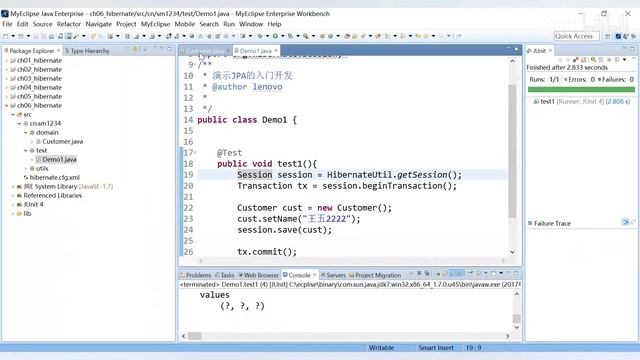Click the JUnit Test Run History icon
Image resolution: width=640 pixels, height=360 pixels.
pyautogui.click(x=618, y=60)
